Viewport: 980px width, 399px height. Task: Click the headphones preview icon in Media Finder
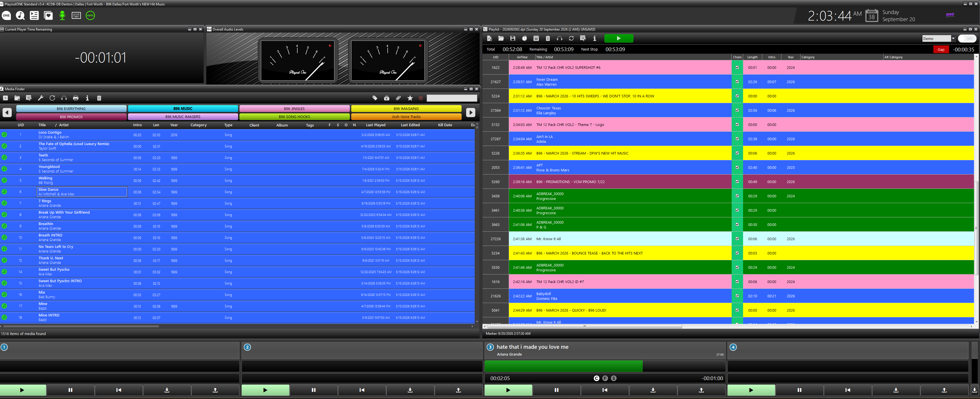64,98
